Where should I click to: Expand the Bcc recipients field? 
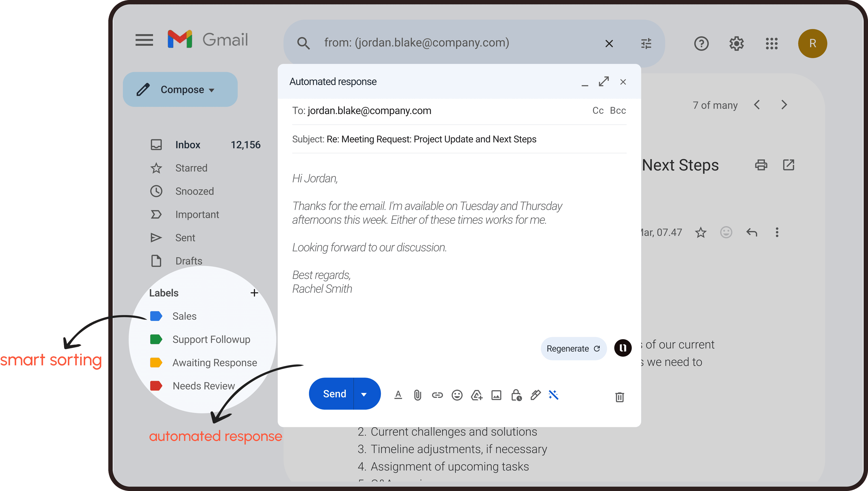[x=618, y=110]
